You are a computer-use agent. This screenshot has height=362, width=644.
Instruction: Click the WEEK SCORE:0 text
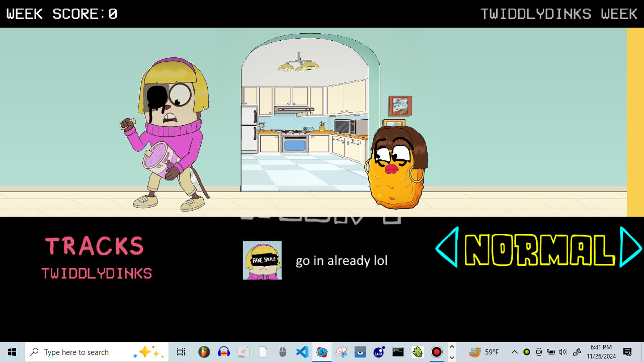62,14
